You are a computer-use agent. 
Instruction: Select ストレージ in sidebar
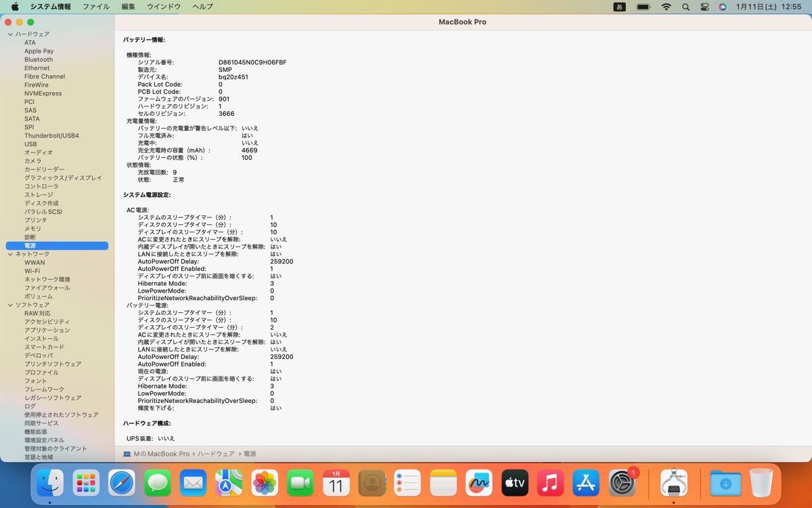(x=39, y=195)
